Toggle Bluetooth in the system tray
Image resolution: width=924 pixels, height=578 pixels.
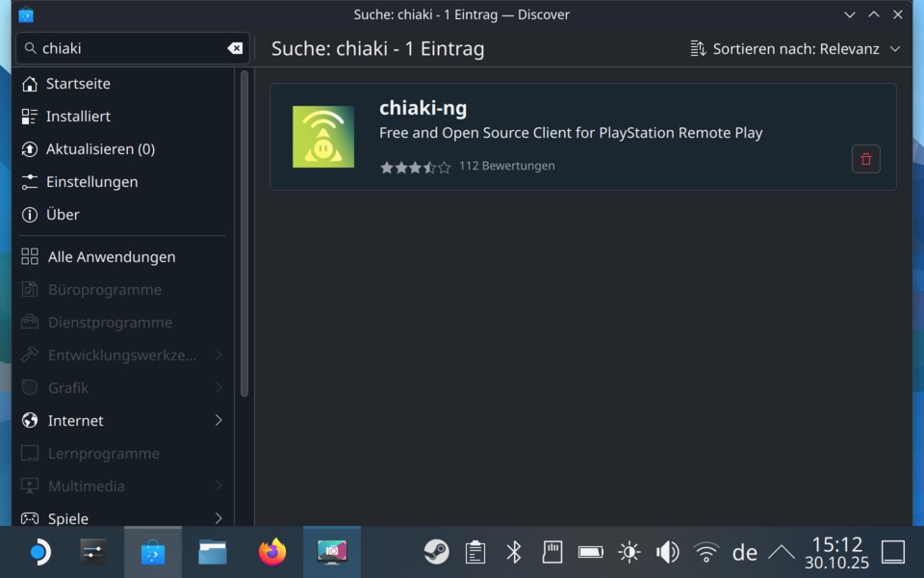[x=513, y=552]
